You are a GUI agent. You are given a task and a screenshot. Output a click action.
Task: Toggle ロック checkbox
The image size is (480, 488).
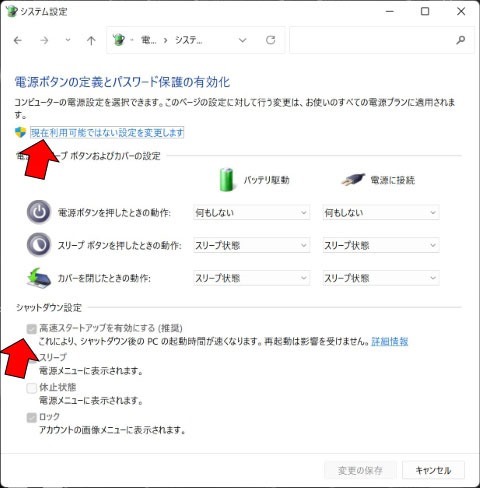32,417
